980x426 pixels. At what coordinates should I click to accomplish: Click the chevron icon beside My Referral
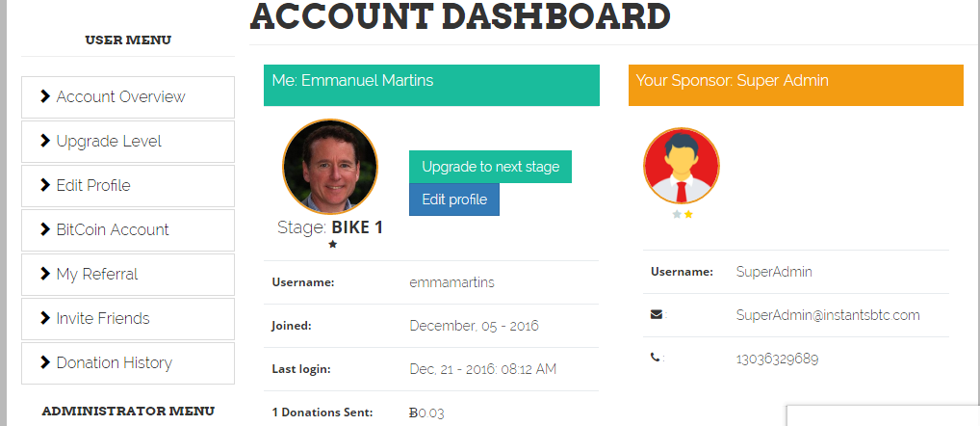click(44, 274)
